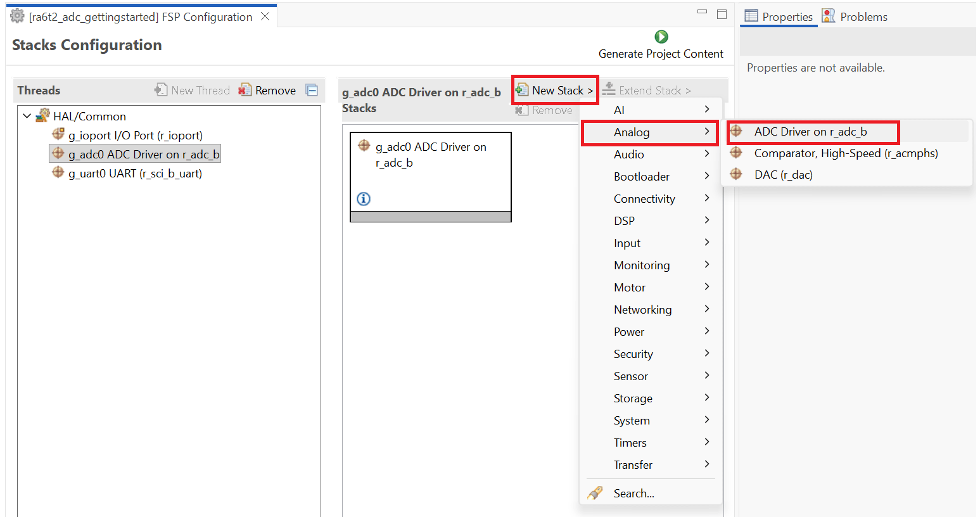Switch to the Properties tab
Screen dimensions: 980x517
pyautogui.click(x=779, y=16)
